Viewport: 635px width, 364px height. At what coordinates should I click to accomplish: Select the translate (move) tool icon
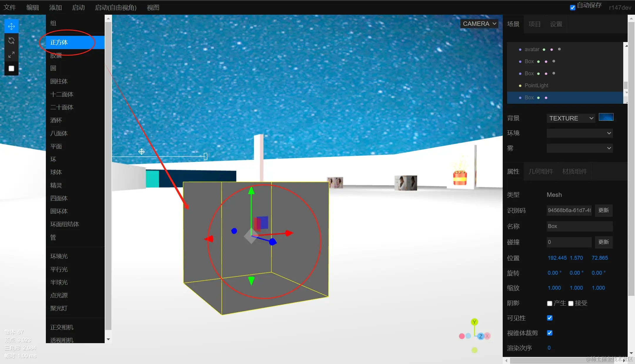(11, 26)
